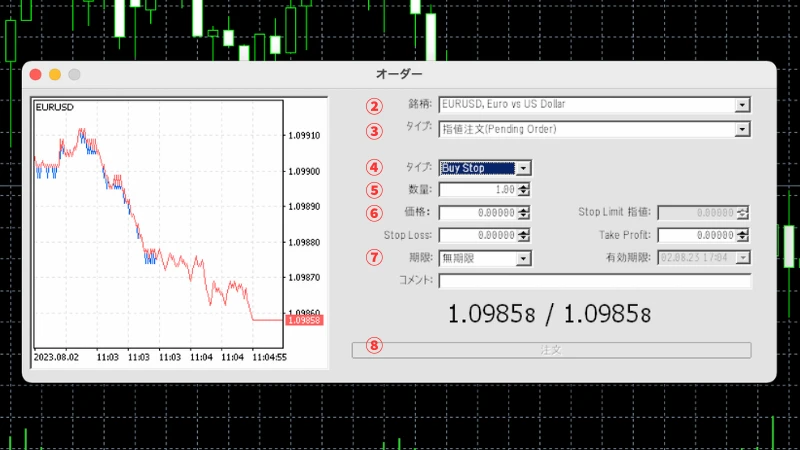The image size is (800, 450).
Task: Click the Stop Loss stepper arrows
Action: [x=523, y=235]
